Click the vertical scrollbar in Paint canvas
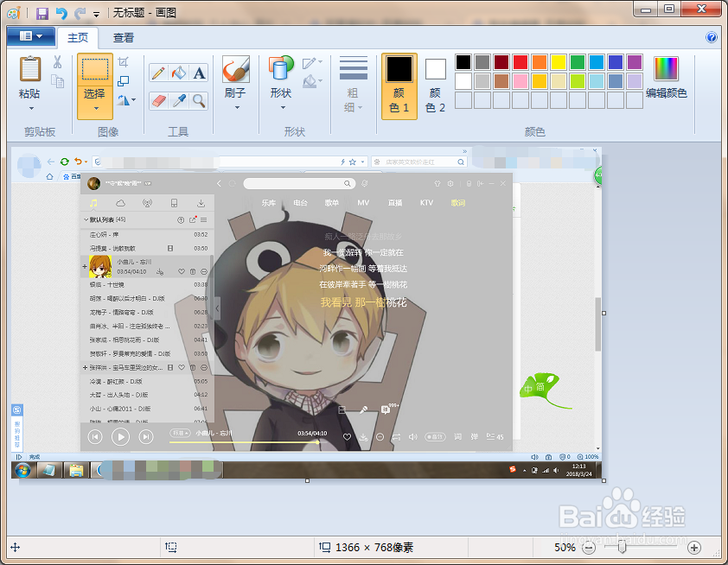 [598, 324]
